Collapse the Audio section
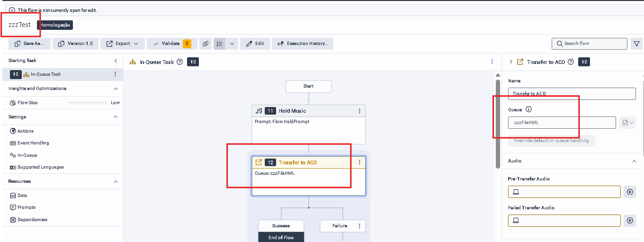The height and width of the screenshot is (242, 644). coord(634,161)
